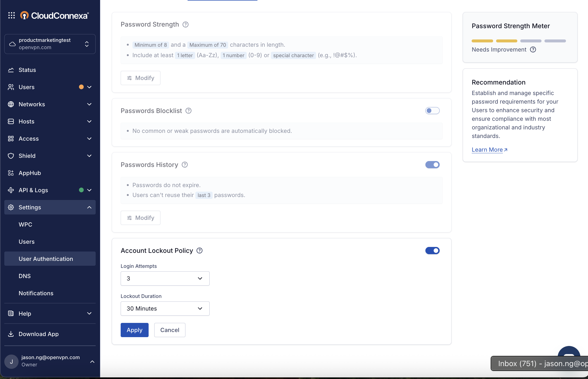Open the apps grid icon beside CloudConnexa logo

[11, 15]
